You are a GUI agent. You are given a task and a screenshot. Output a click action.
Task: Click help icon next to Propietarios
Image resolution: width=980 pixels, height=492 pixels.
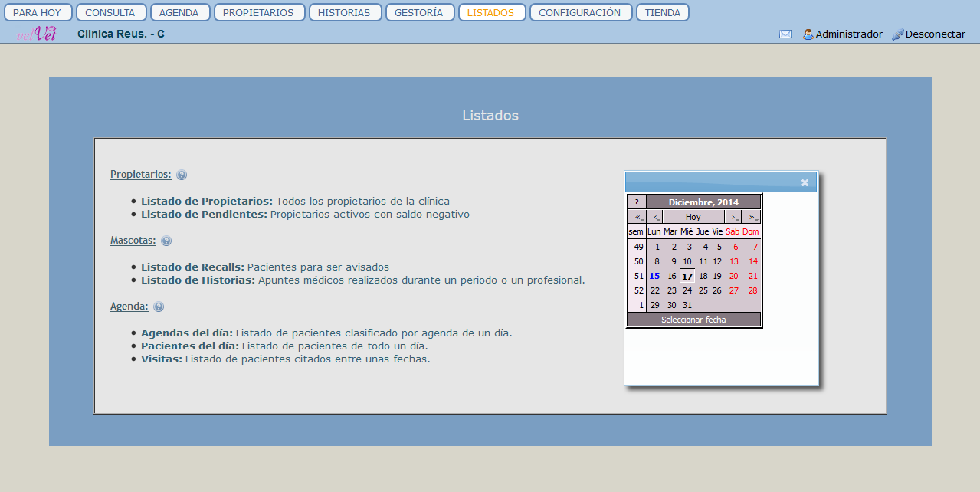[182, 175]
